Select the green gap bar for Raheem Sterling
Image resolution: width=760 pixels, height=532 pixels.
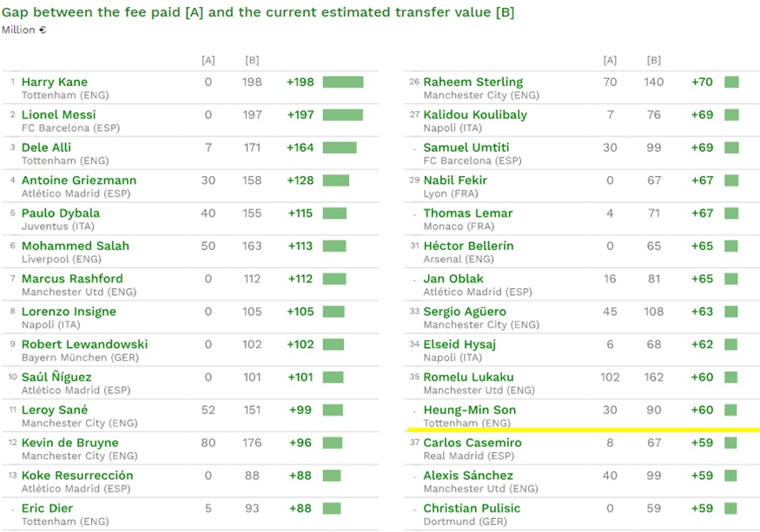[x=731, y=82]
